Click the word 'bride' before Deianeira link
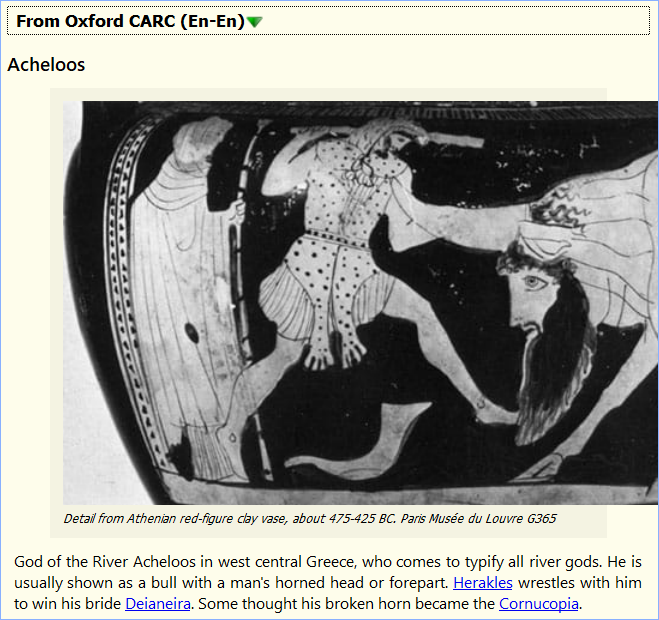 [x=102, y=604]
